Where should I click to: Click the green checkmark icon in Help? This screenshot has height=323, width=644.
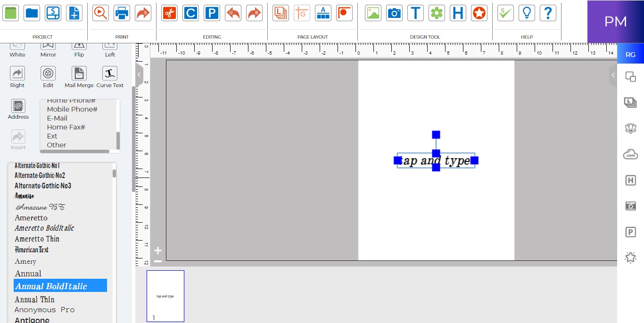tap(505, 13)
